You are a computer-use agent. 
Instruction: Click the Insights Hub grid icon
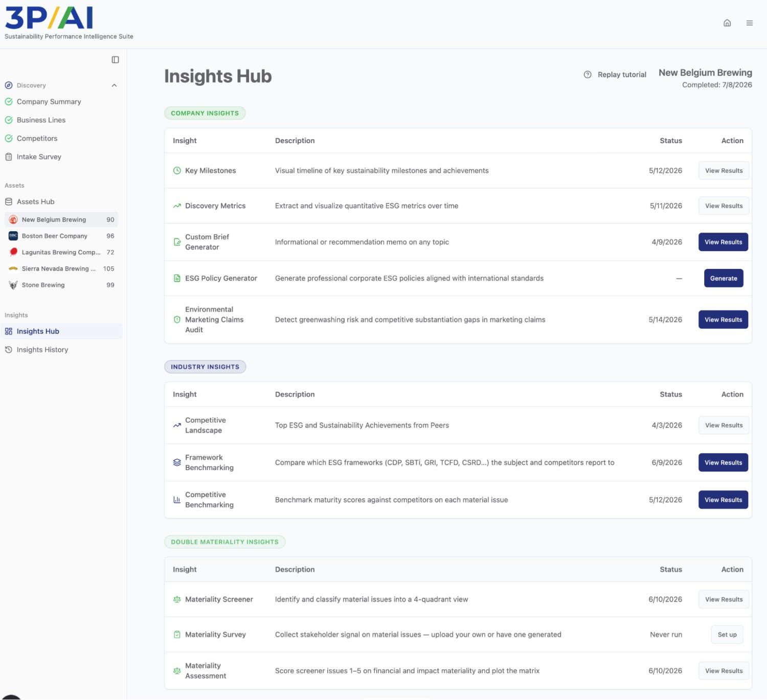(x=9, y=331)
